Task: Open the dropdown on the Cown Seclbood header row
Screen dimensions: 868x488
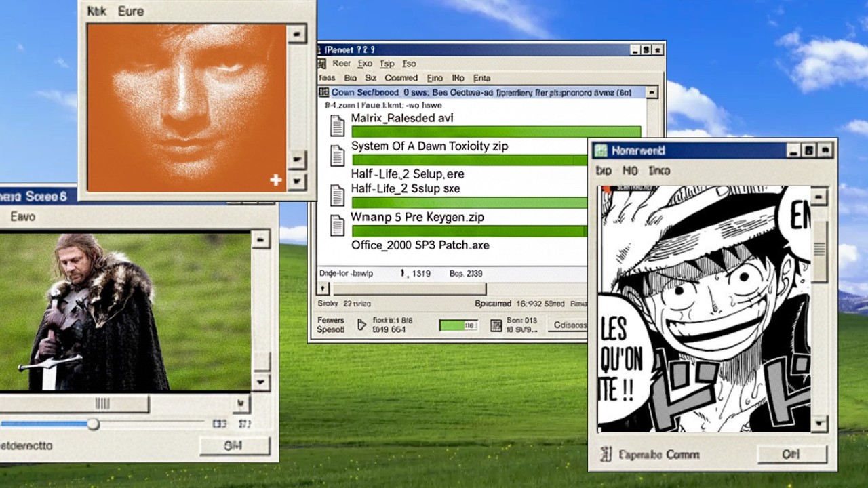Action: 652,92
